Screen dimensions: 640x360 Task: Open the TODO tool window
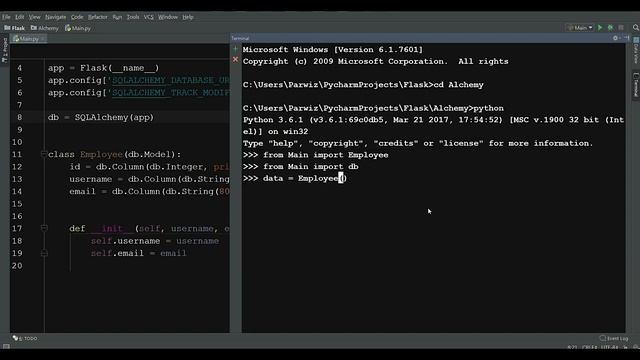[x=25, y=338]
